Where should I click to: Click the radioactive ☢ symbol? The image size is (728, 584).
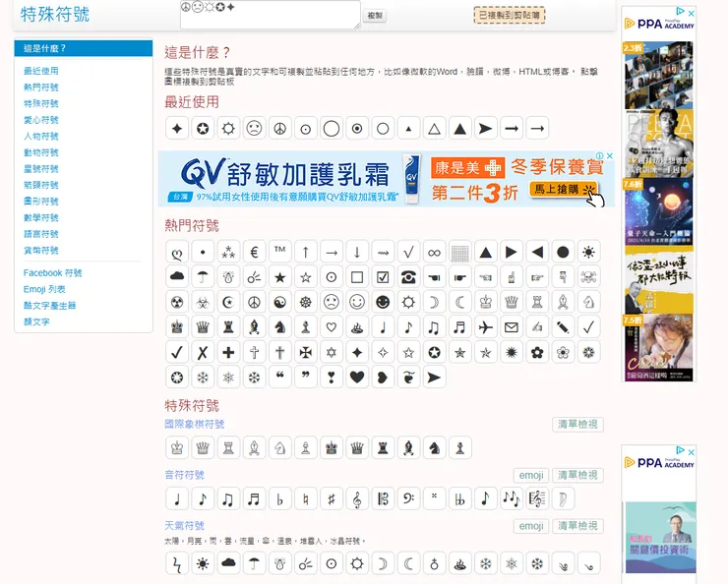click(177, 302)
